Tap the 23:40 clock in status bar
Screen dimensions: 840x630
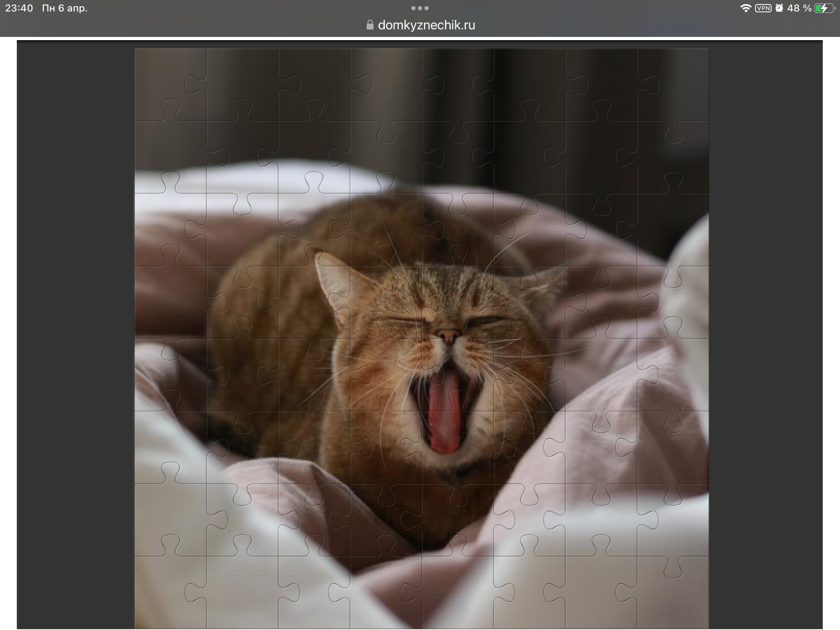(x=19, y=8)
